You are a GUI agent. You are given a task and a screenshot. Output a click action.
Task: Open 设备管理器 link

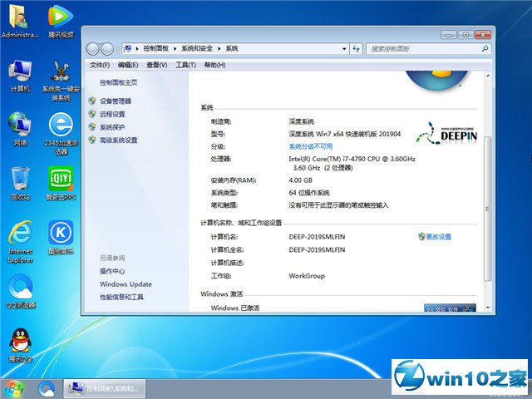click(116, 101)
